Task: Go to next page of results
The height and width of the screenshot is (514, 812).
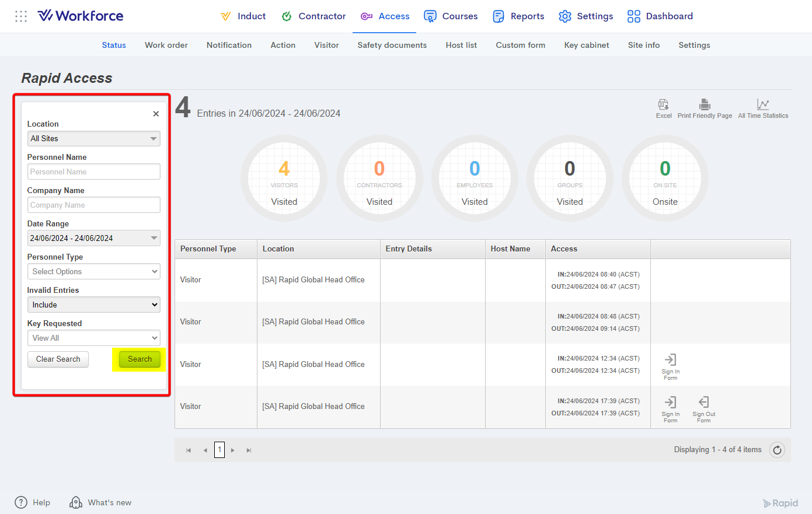Action: (x=232, y=450)
